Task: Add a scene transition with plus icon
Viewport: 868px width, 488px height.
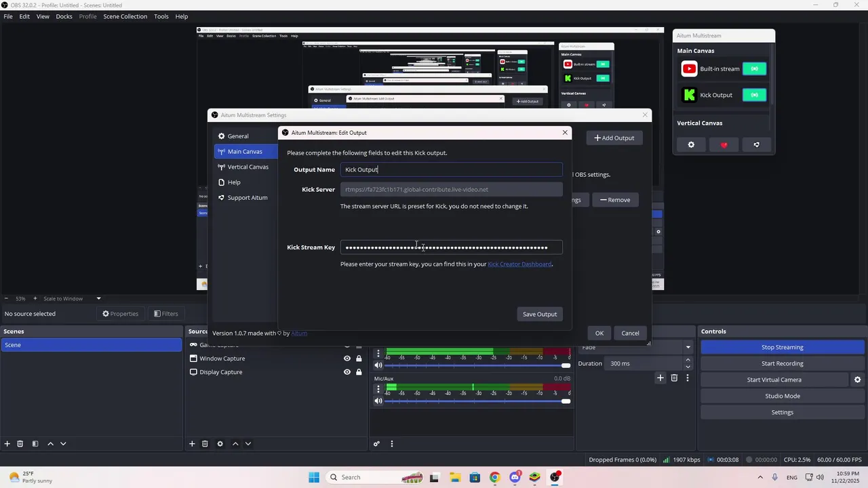Action: [660, 378]
